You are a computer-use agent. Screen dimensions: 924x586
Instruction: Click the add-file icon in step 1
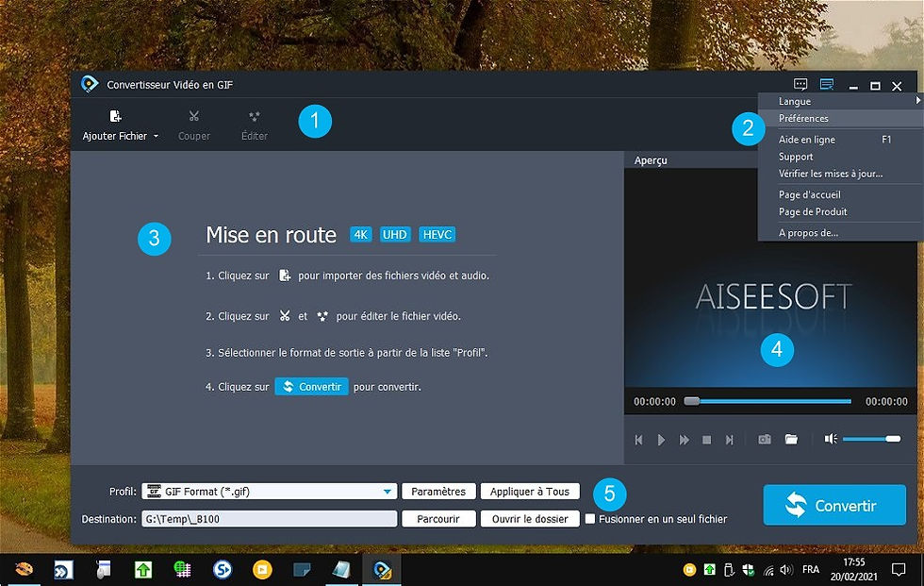point(285,276)
